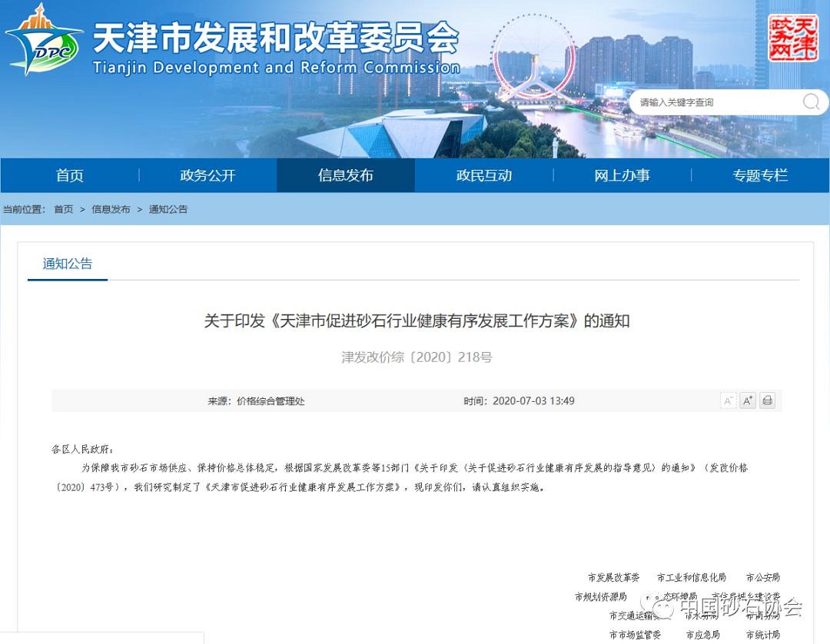The image size is (830, 644).
Task: Click the 信息发布 breadcrumb link
Action: (x=111, y=209)
